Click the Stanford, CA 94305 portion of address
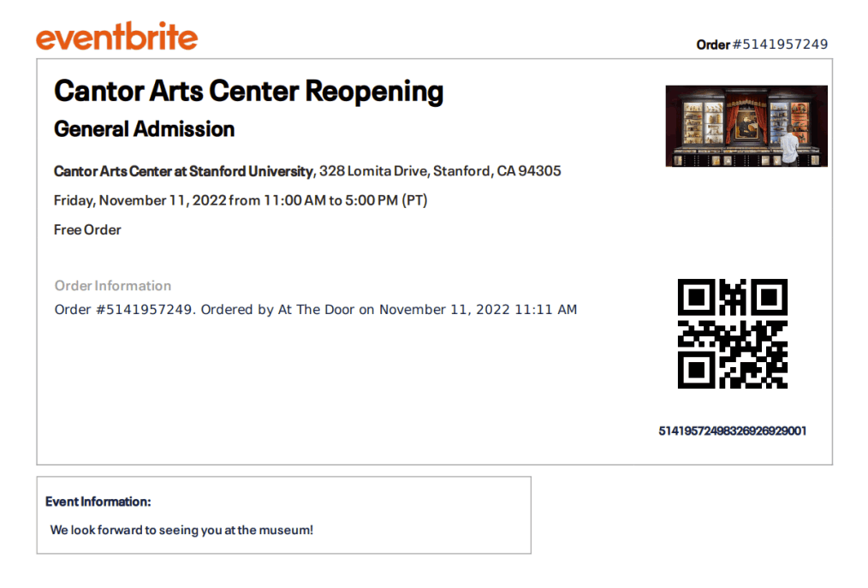This screenshot has height=588, width=868. (x=497, y=171)
